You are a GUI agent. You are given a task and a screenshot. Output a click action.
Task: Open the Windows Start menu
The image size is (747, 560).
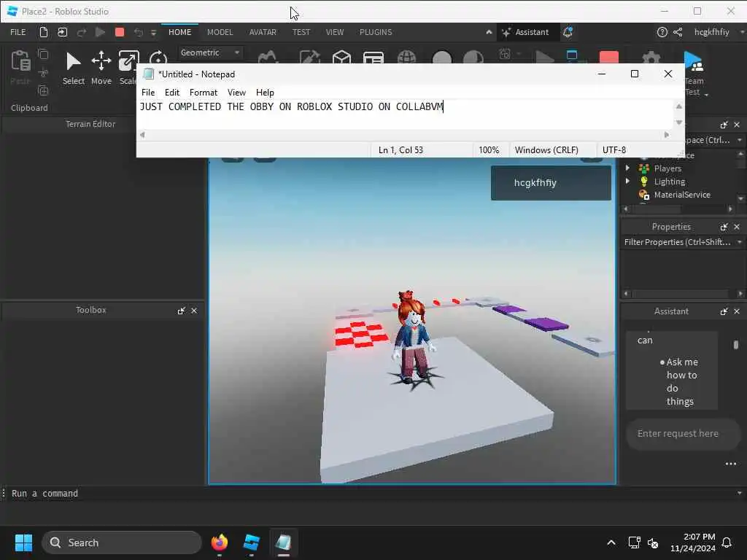coord(23,542)
